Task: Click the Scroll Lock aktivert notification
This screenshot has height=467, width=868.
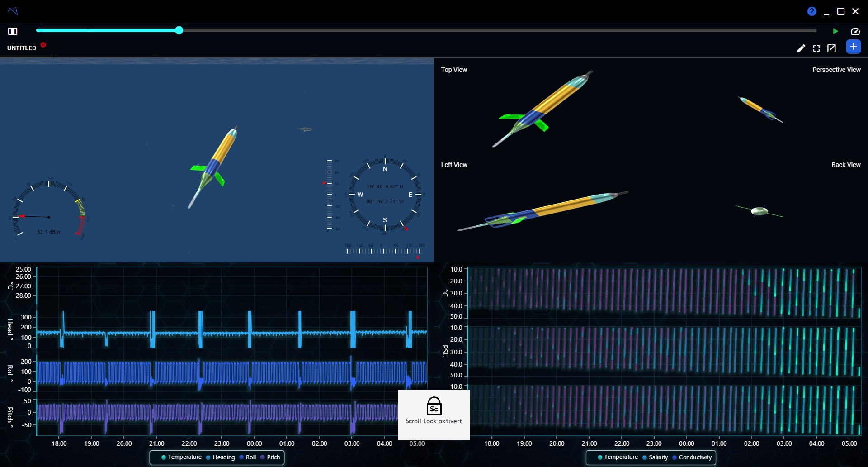Action: pyautogui.click(x=434, y=415)
